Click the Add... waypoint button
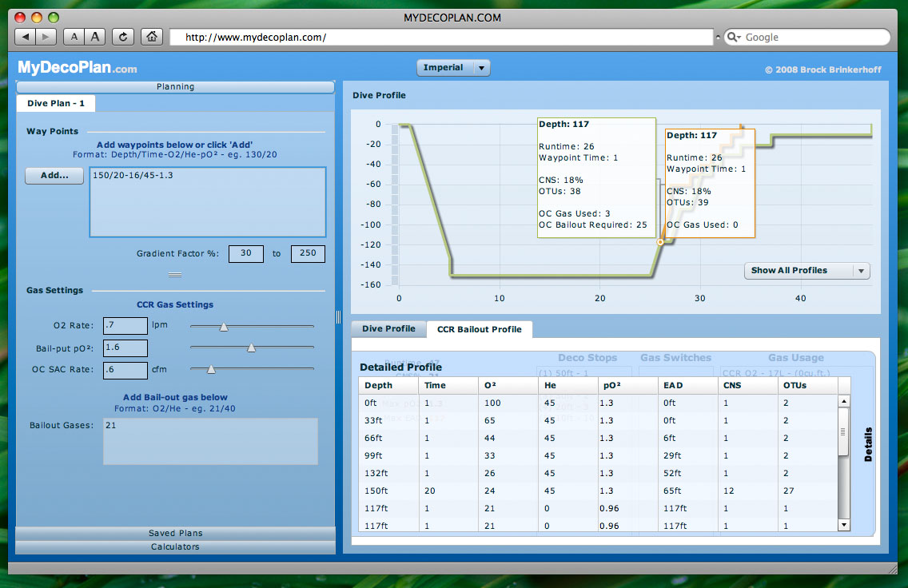Image resolution: width=908 pixels, height=588 pixels. point(54,175)
